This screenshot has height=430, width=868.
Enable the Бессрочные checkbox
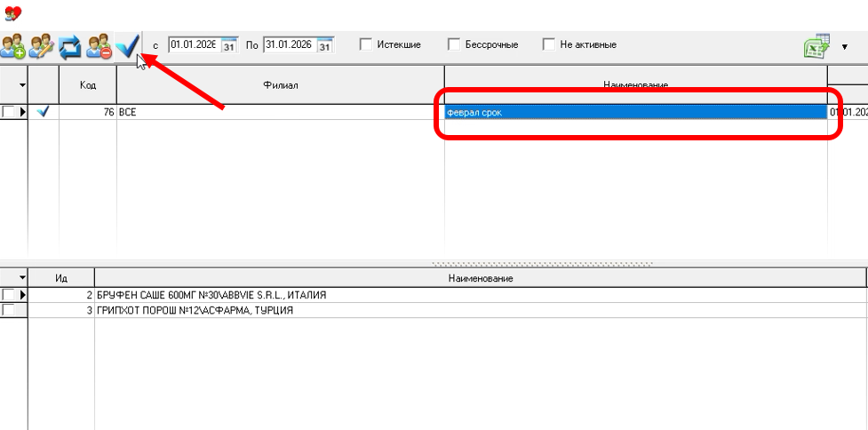coord(454,44)
